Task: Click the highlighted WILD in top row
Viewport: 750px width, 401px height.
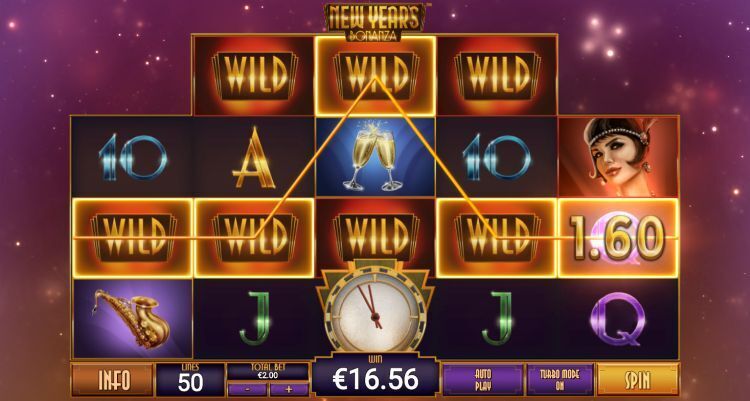Action: tap(375, 76)
